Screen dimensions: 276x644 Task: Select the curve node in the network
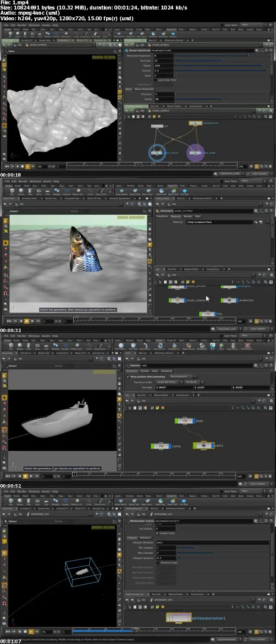(160, 446)
